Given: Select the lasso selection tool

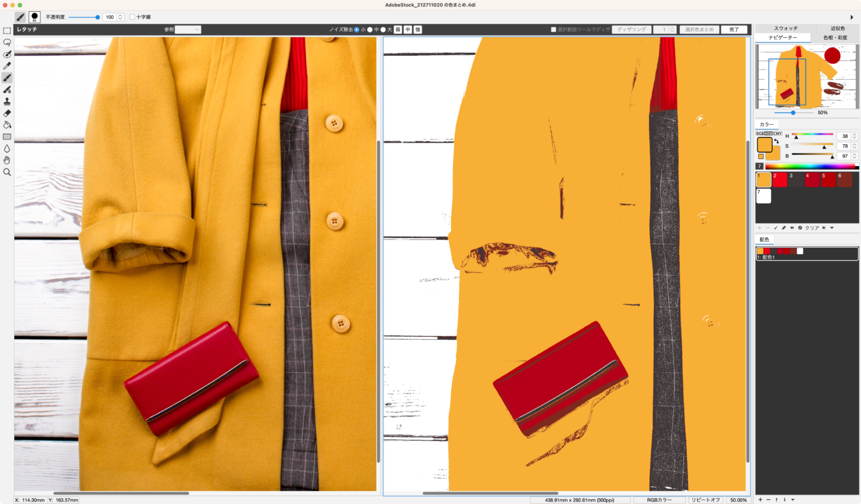Looking at the screenshot, I should pyautogui.click(x=7, y=43).
